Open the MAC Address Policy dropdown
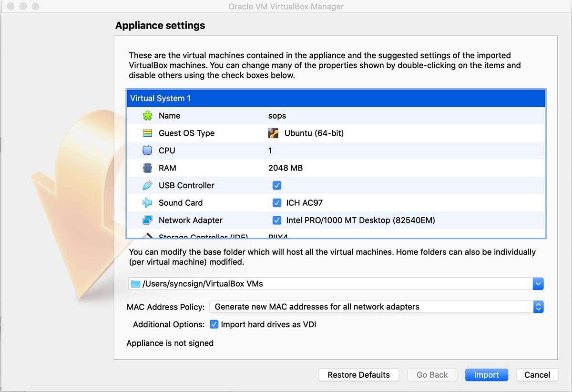572x392 pixels. point(377,307)
